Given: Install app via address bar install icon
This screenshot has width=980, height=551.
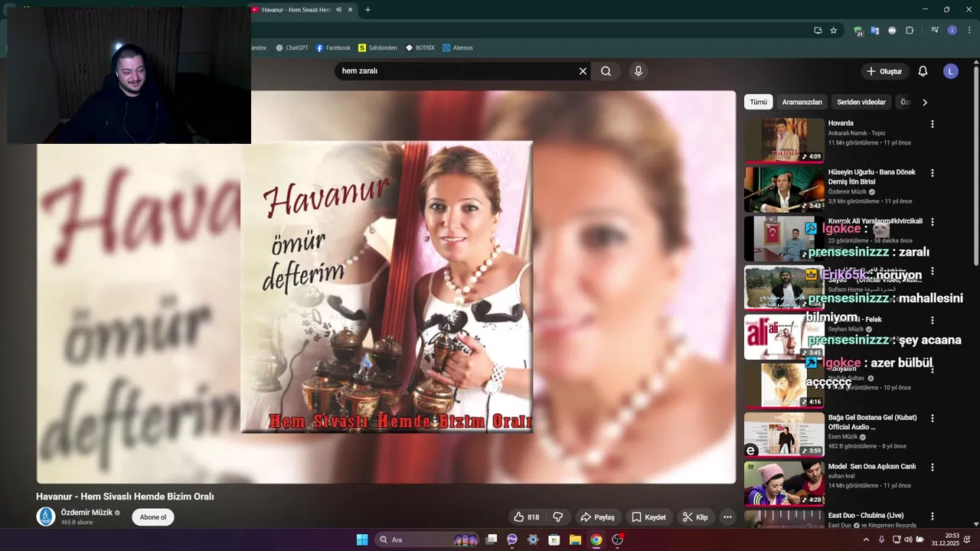Looking at the screenshot, I should click(x=818, y=31).
